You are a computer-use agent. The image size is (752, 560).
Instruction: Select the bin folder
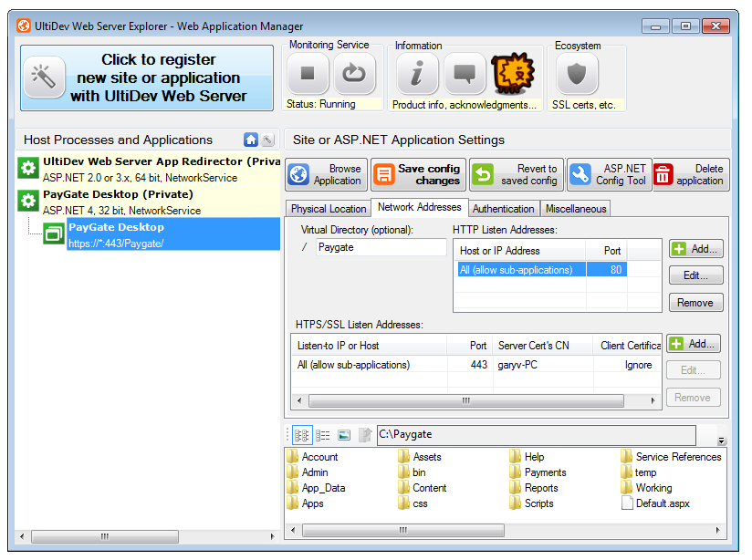point(412,472)
